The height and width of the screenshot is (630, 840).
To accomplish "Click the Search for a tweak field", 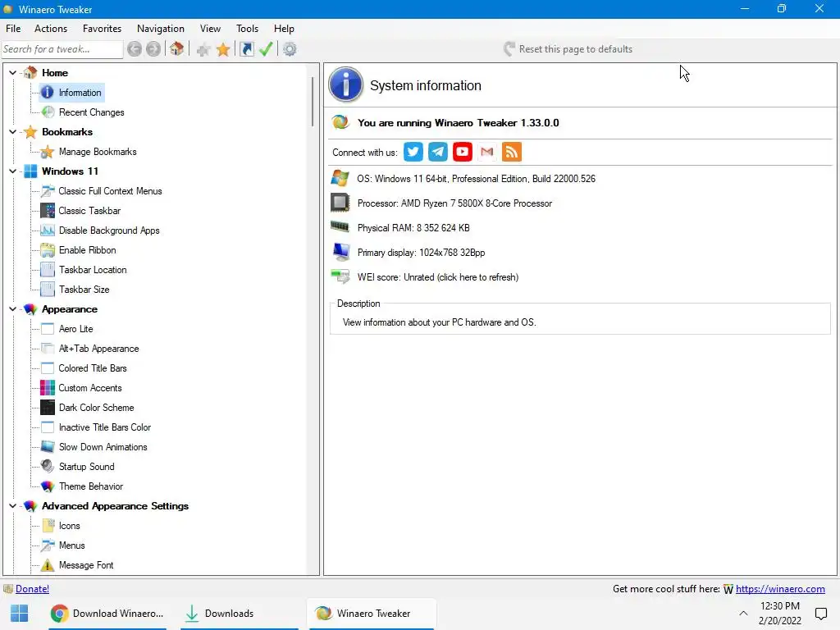I will [62, 49].
